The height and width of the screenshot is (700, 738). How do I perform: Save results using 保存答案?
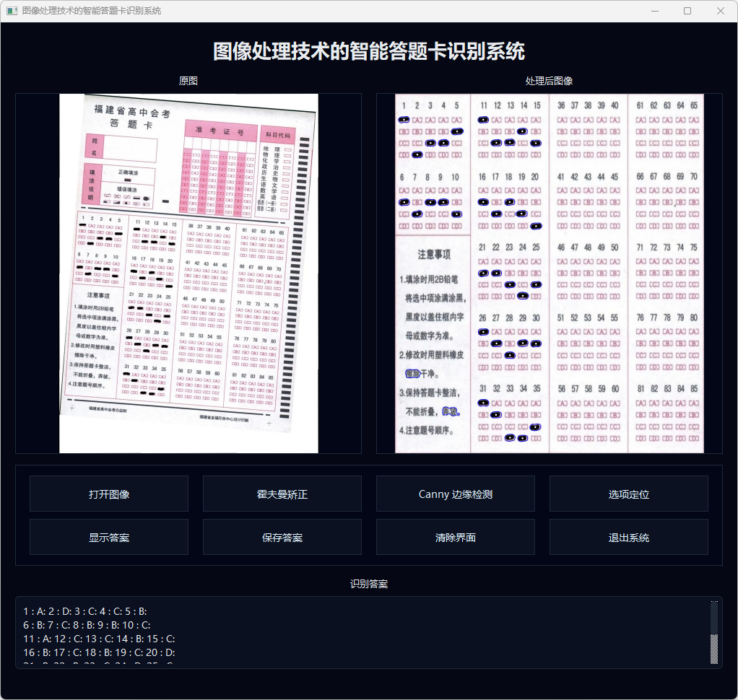tap(282, 538)
